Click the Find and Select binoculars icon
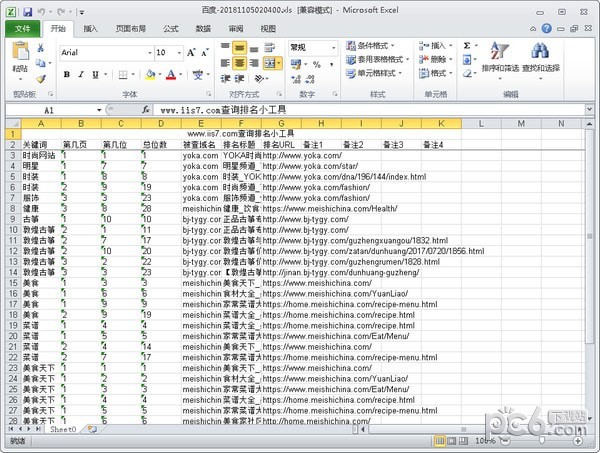 pyautogui.click(x=540, y=51)
